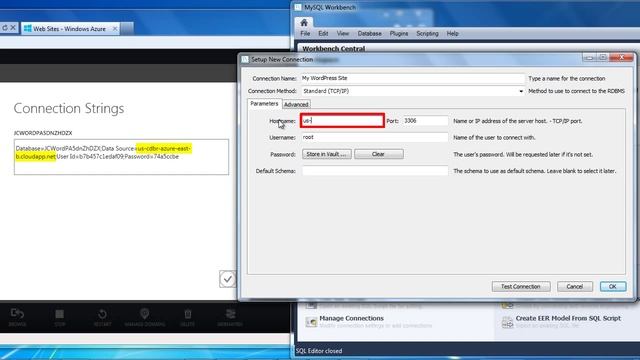Click the checkmark button under Connection Strings

[x=227, y=279]
